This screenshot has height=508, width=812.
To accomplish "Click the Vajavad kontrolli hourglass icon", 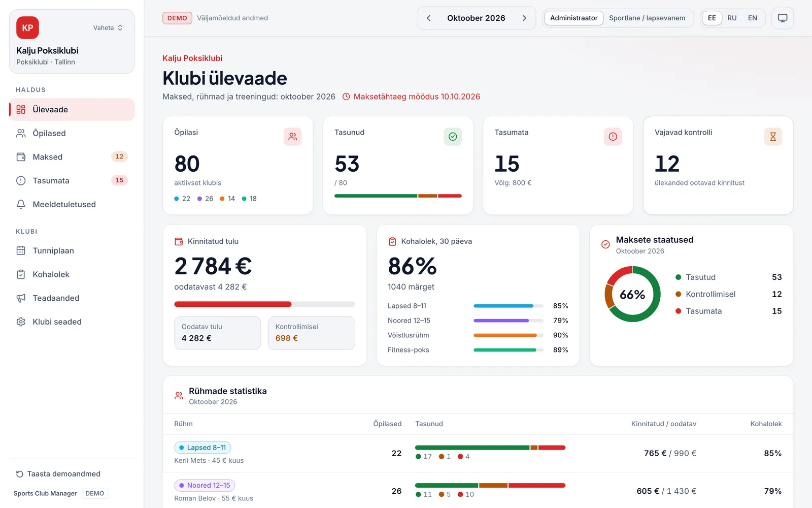I will click(773, 137).
